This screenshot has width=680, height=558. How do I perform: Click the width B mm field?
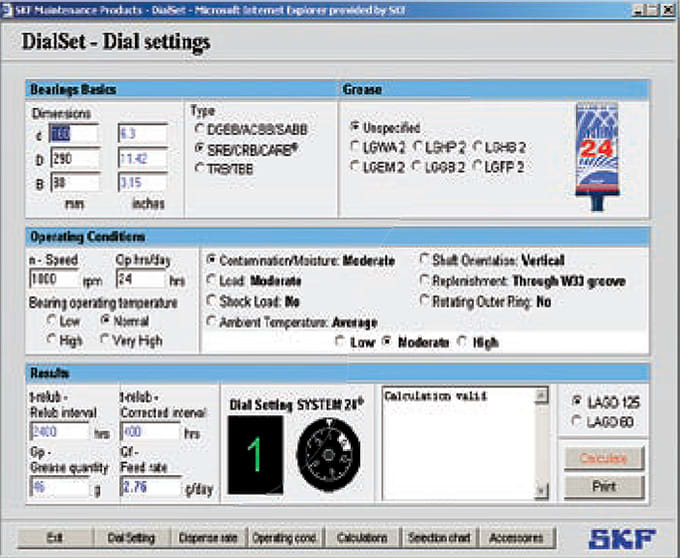75,183
